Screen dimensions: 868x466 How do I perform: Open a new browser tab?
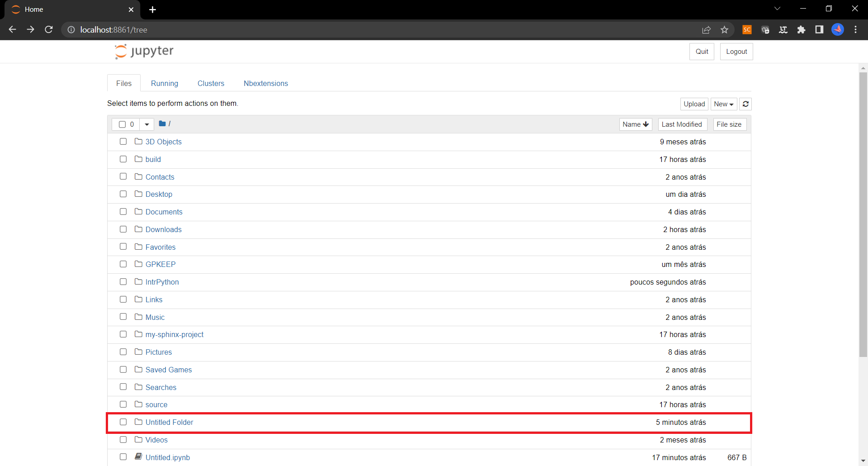(152, 10)
